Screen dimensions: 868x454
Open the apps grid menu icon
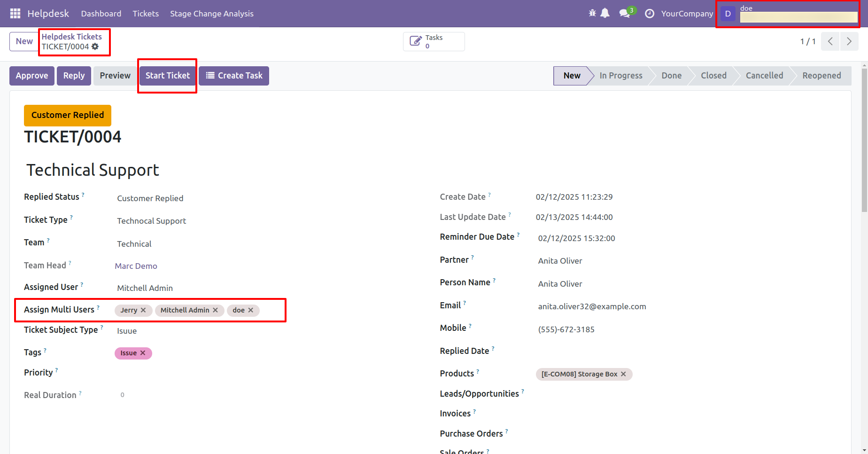(x=15, y=14)
